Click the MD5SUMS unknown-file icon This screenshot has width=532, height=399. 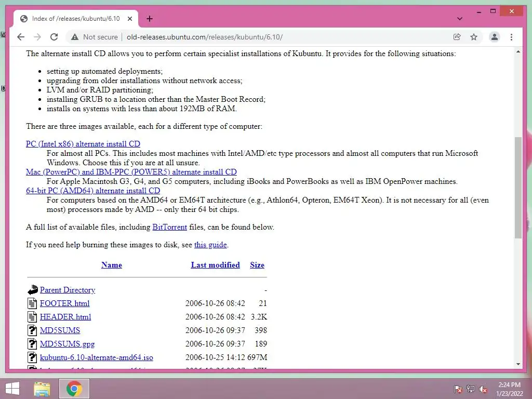(32, 330)
